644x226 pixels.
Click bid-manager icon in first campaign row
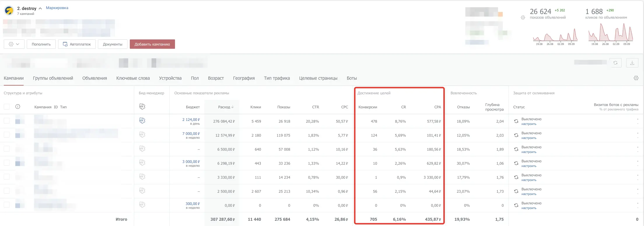142,121
